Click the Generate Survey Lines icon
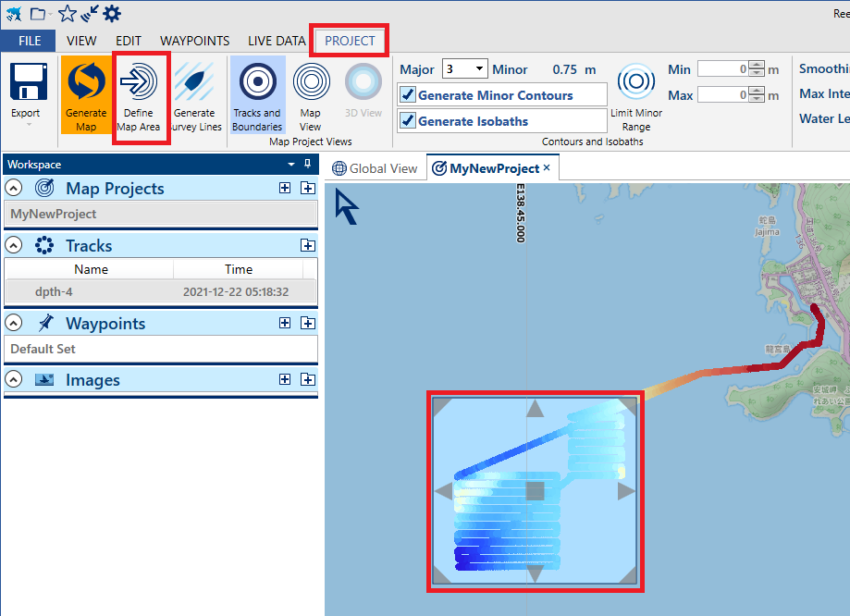850x616 pixels. point(196,82)
